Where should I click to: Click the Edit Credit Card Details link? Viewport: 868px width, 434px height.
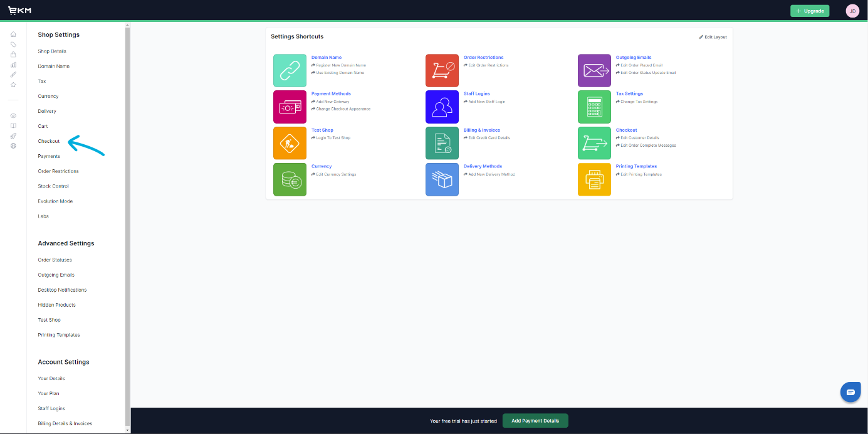(488, 138)
